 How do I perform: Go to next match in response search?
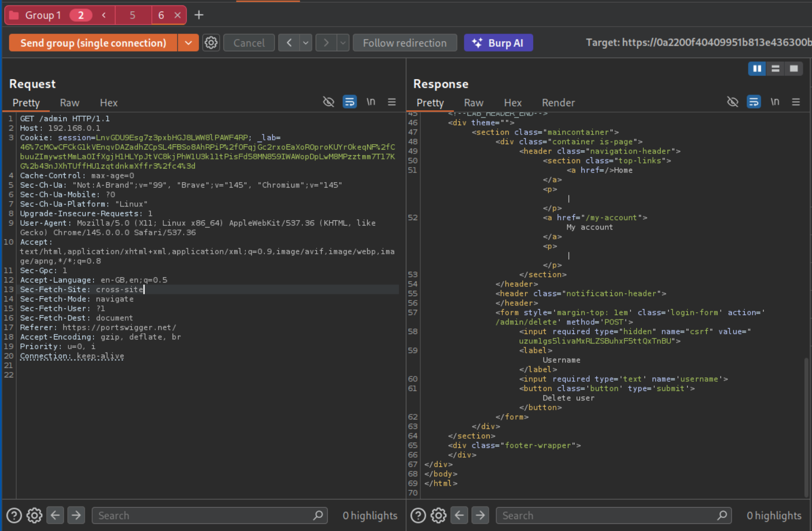tap(480, 515)
